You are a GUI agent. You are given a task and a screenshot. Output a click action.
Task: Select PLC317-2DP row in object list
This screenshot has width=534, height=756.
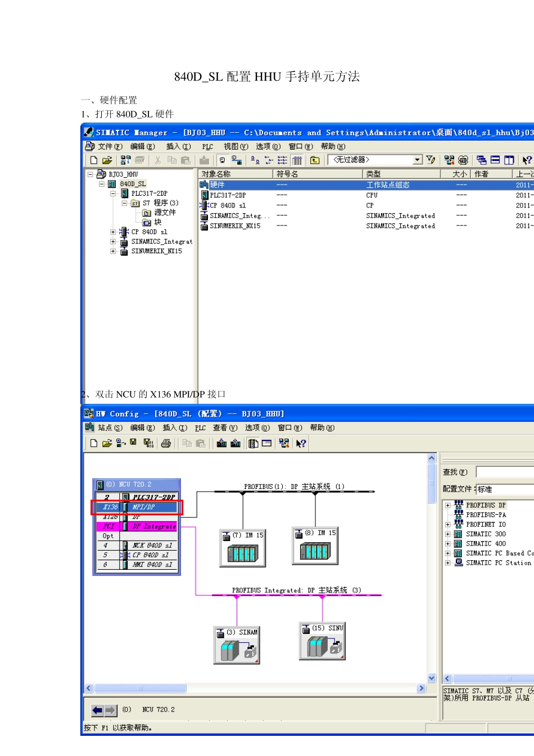click(366, 195)
